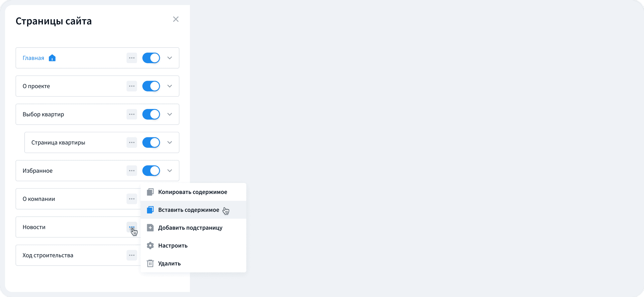Screen dimensions: 644x297
Task: Close the Страницы сайта panel
Action: 176,19
